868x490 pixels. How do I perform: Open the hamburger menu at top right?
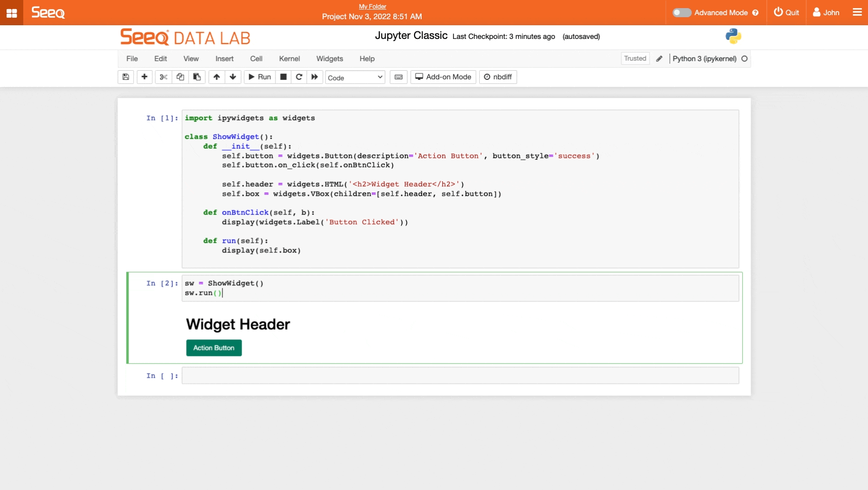(857, 12)
